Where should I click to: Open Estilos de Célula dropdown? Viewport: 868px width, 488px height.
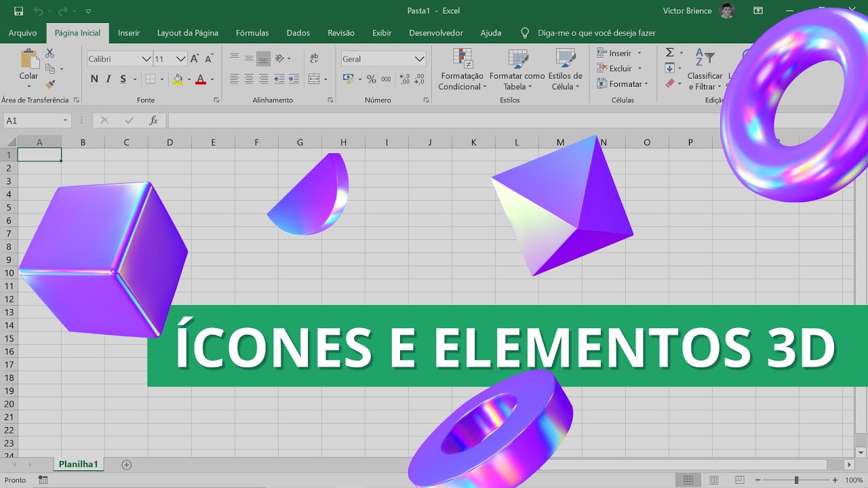[x=566, y=69]
